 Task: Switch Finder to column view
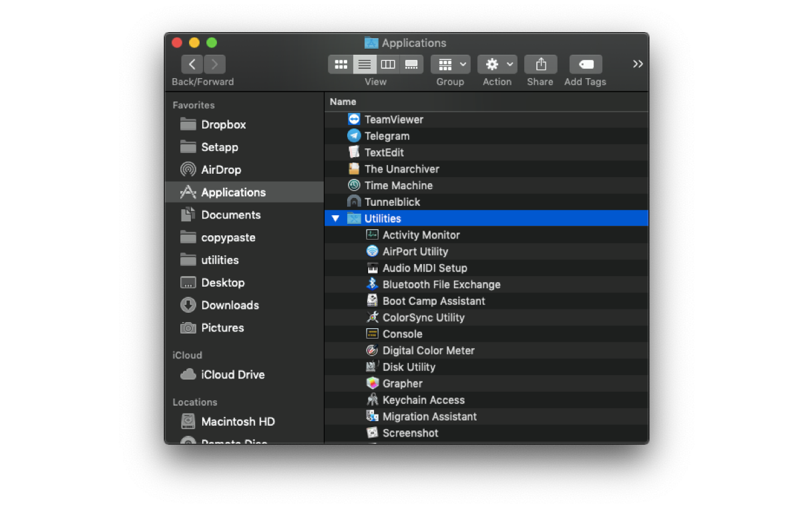tap(388, 64)
